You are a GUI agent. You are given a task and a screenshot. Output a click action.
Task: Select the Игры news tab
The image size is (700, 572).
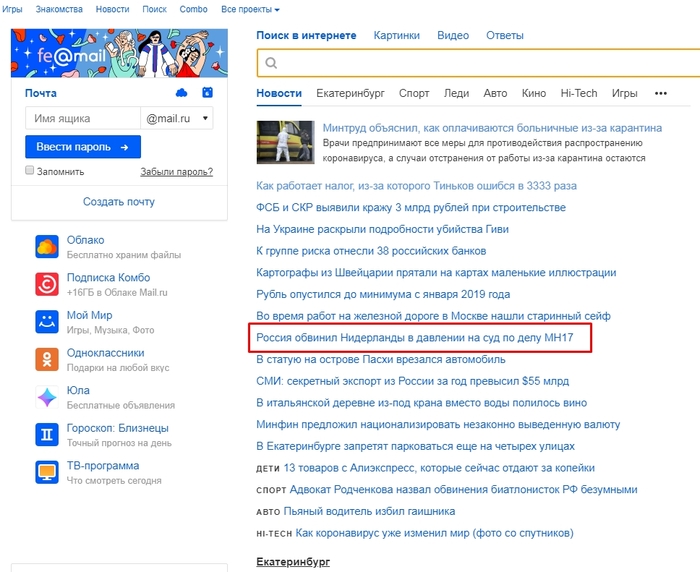(x=624, y=93)
